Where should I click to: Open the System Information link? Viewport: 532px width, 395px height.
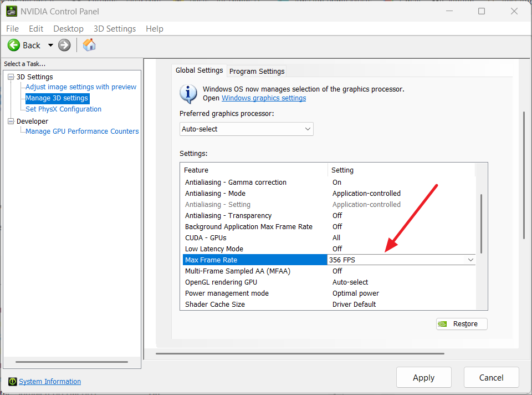pyautogui.click(x=50, y=382)
